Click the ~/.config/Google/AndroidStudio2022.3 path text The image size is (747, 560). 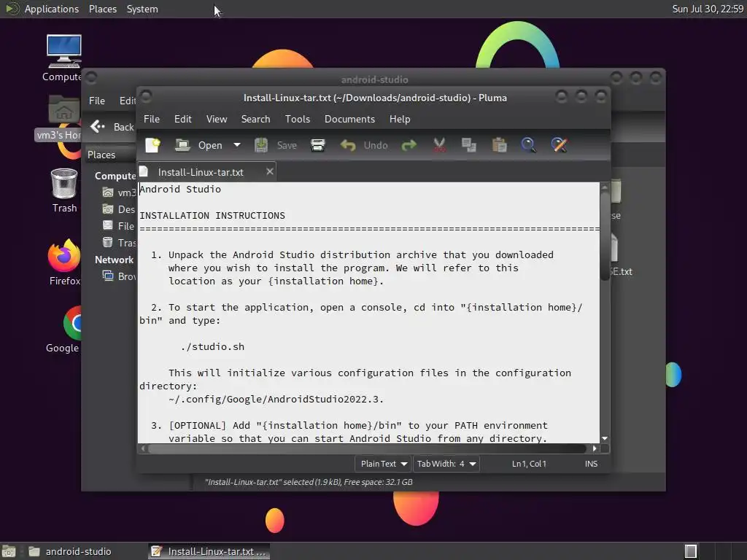pyautogui.click(x=276, y=399)
